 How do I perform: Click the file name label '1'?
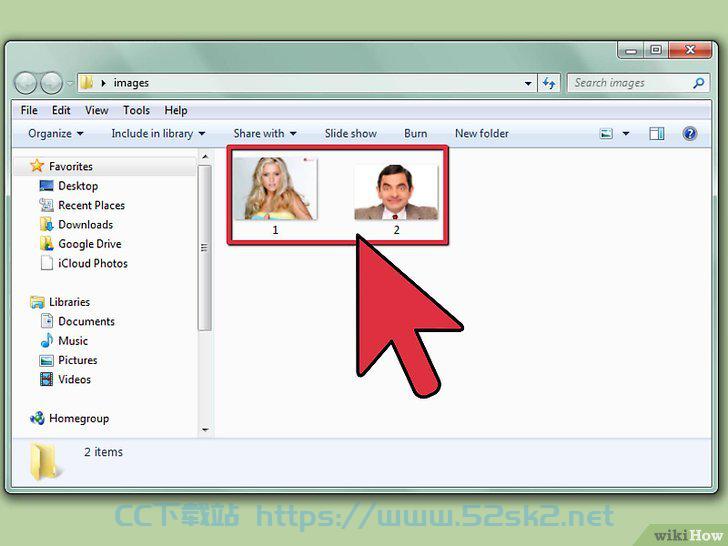[275, 230]
